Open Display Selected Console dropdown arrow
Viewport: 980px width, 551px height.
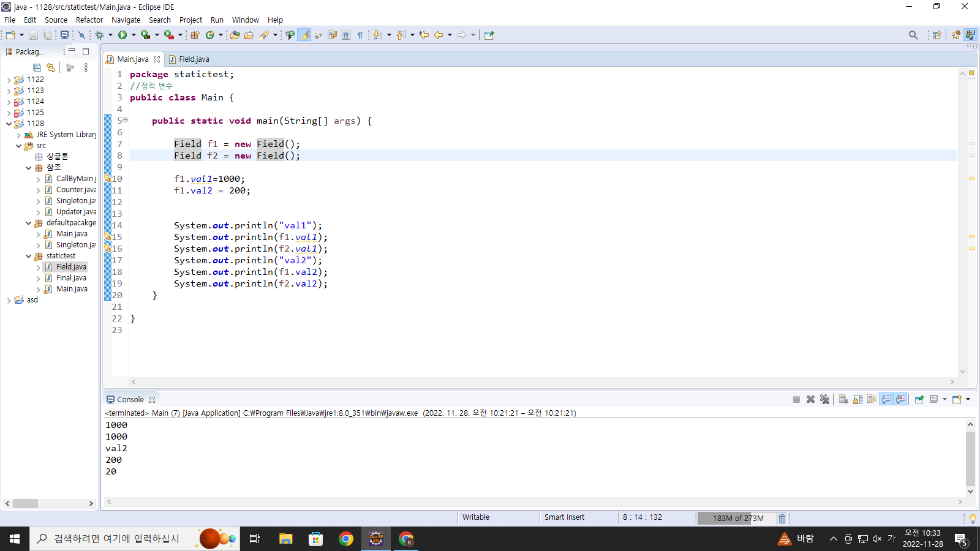click(944, 399)
